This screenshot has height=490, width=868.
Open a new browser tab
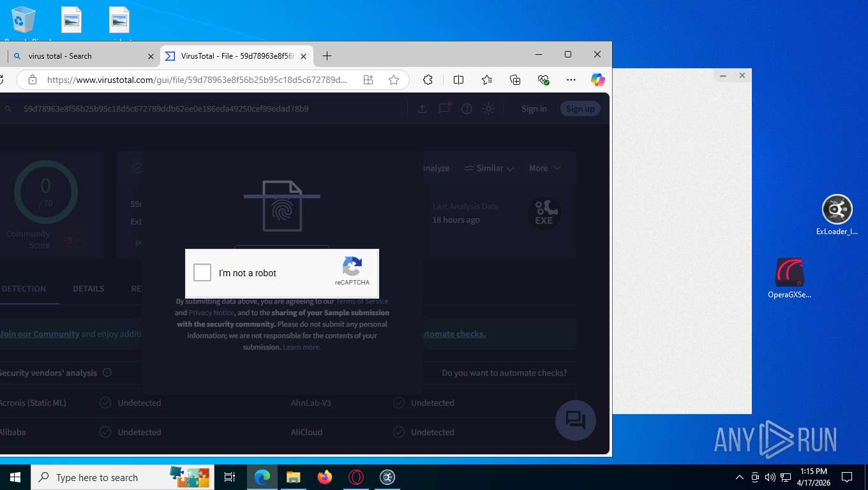(x=327, y=56)
